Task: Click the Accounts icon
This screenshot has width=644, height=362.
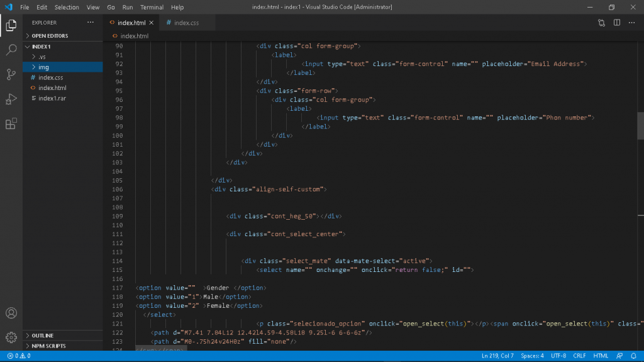Action: pos(11,313)
